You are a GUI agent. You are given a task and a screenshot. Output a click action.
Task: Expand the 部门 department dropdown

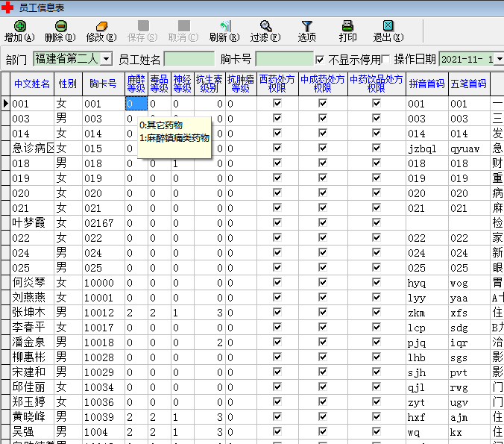[x=106, y=59]
